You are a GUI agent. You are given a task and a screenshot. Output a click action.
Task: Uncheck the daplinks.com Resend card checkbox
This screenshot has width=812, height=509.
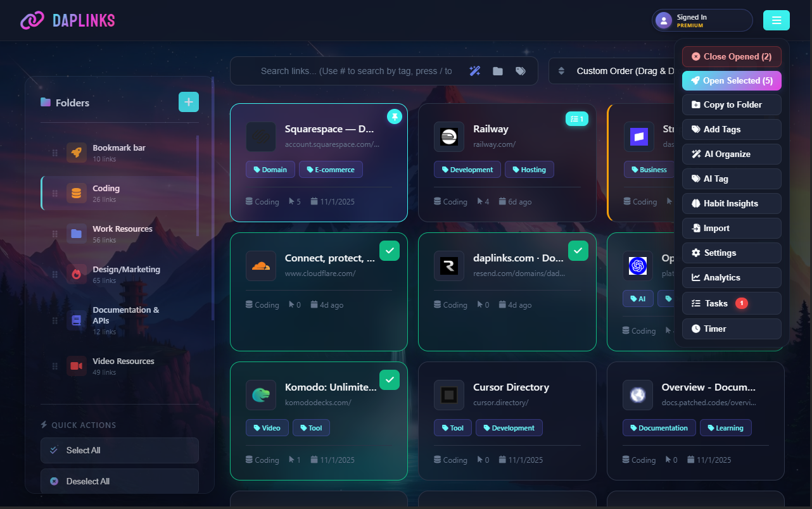(578, 251)
